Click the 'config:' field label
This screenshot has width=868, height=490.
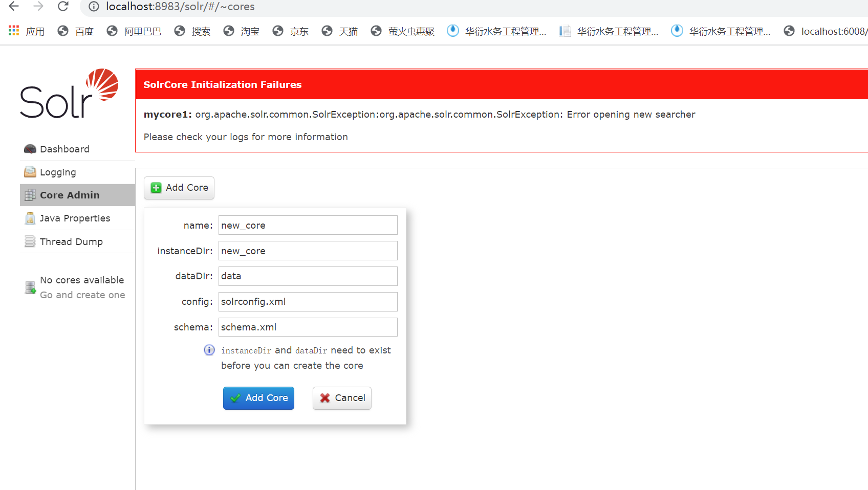197,302
